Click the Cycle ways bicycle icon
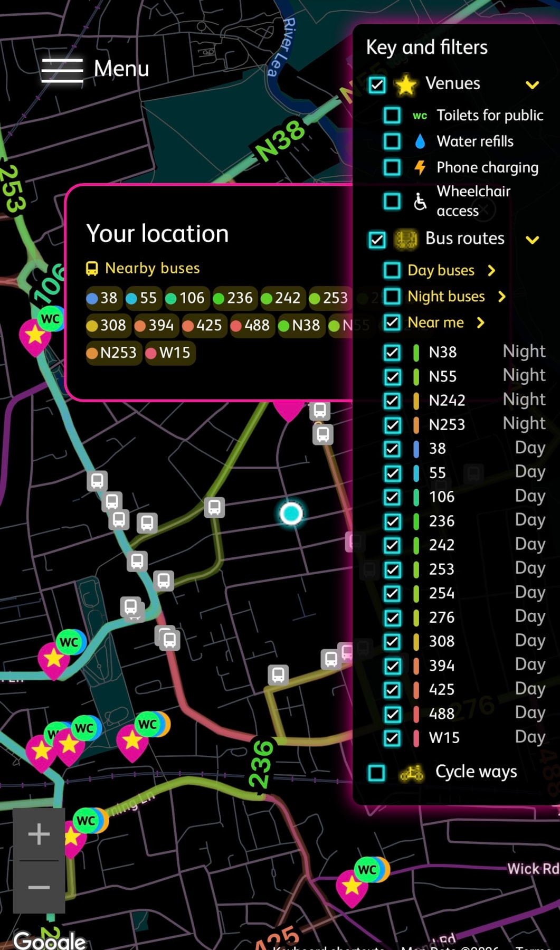This screenshot has height=950, width=560. 411,773
